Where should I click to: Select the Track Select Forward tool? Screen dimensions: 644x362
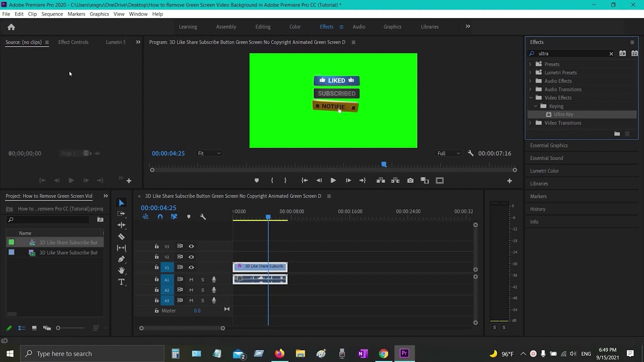[121, 214]
